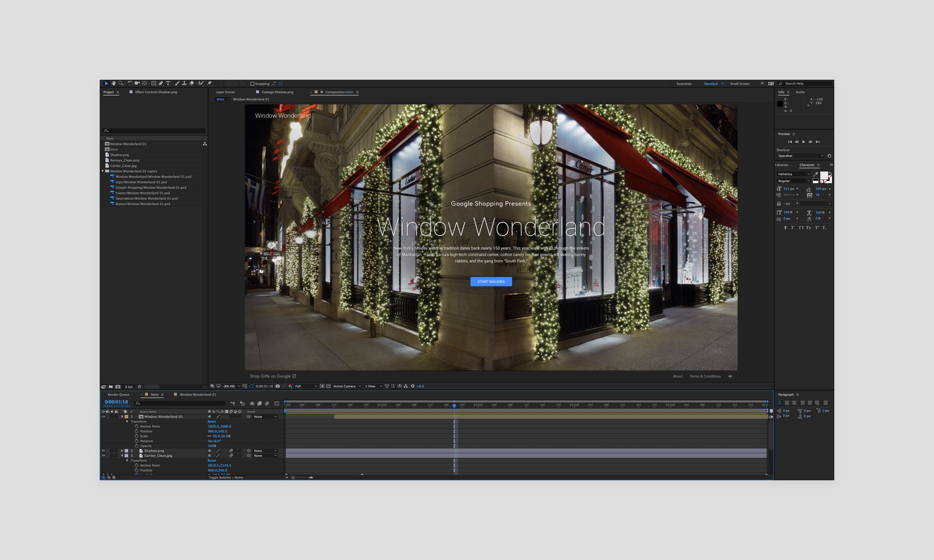Switch to the Render Queue tab

click(118, 395)
